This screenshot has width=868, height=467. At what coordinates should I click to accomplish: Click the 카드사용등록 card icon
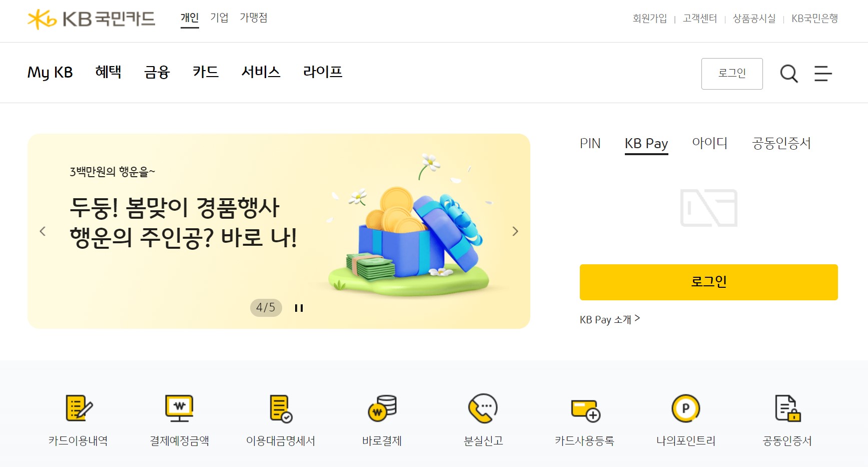(585, 410)
